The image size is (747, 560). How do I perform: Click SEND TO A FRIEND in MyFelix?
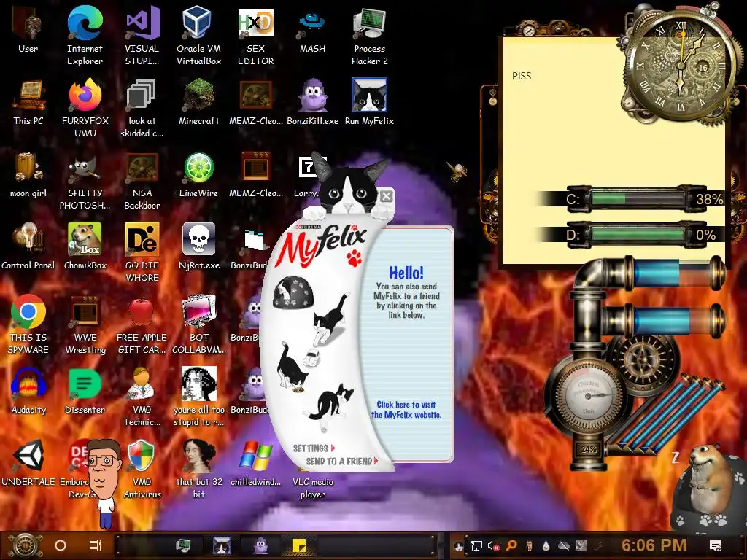click(341, 461)
